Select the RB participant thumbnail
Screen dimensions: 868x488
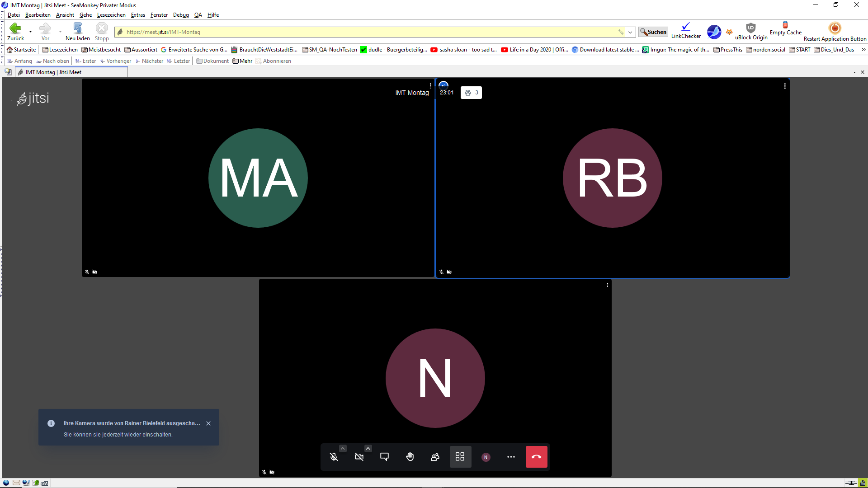(613, 178)
